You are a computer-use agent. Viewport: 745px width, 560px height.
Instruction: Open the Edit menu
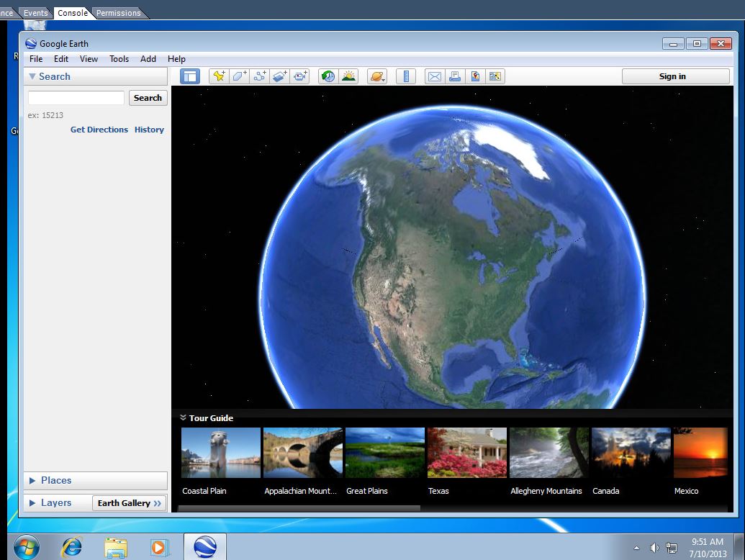[60, 59]
